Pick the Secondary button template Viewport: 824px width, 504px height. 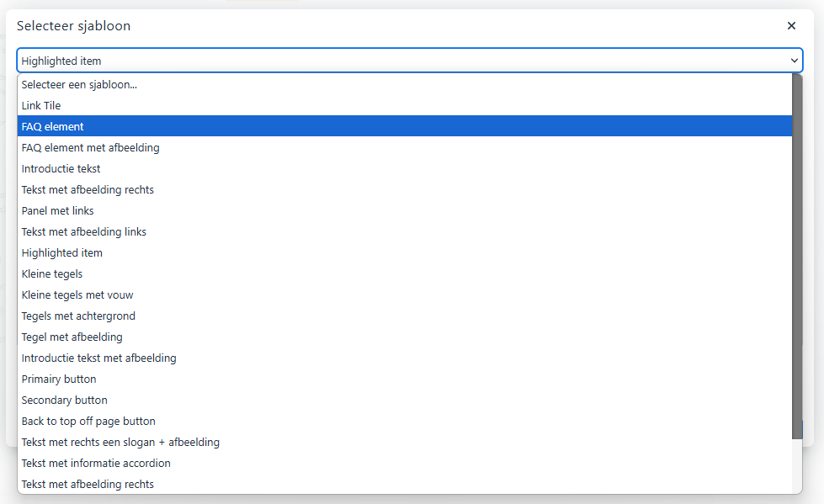click(65, 400)
